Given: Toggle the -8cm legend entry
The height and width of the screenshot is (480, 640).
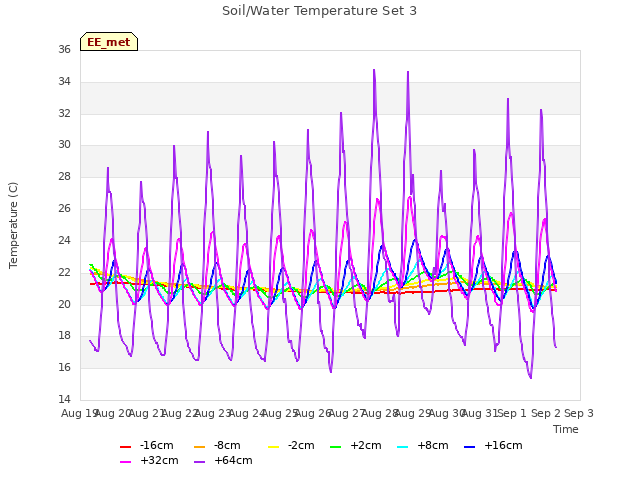Looking at the screenshot, I should pyautogui.click(x=217, y=445).
